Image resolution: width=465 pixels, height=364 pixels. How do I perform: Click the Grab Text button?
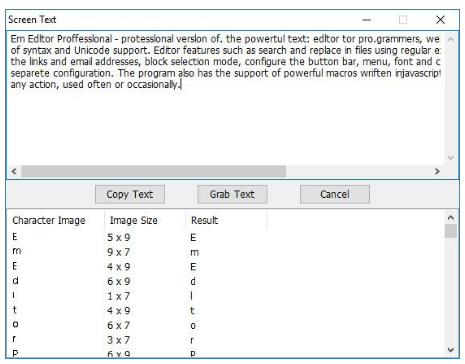pos(232,194)
